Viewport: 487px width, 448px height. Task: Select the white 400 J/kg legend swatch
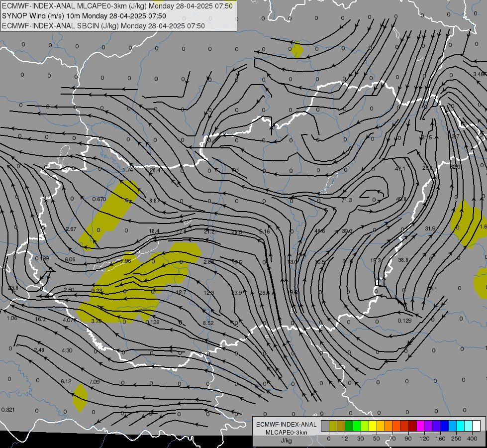pyautogui.click(x=477, y=426)
